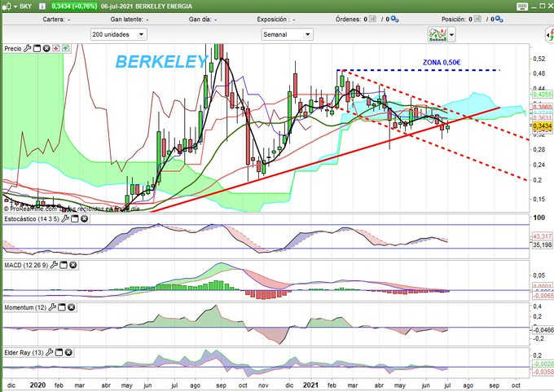This screenshot has width=554, height=392.
Task: Click the Gan día label
Action: pos(200,20)
